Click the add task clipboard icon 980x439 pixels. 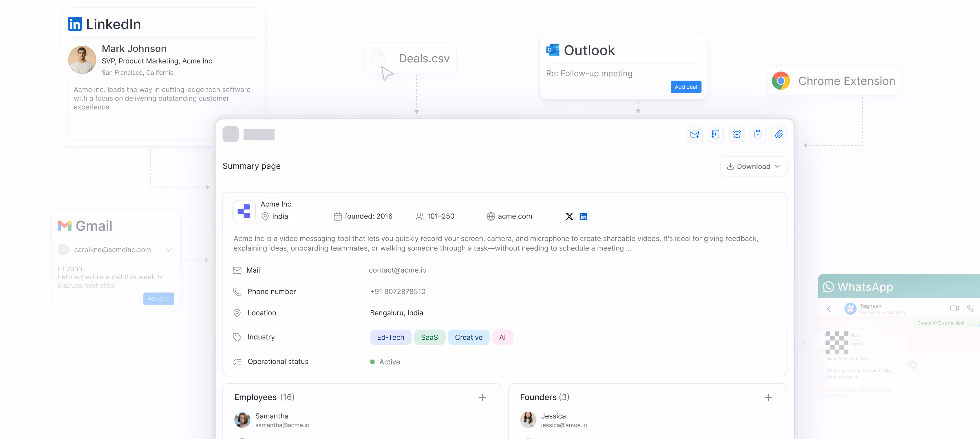point(758,134)
